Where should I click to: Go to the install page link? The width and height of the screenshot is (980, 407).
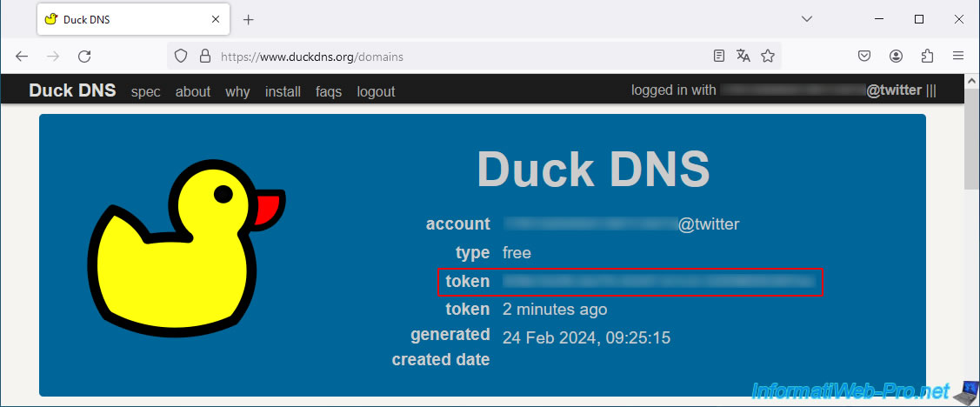283,91
